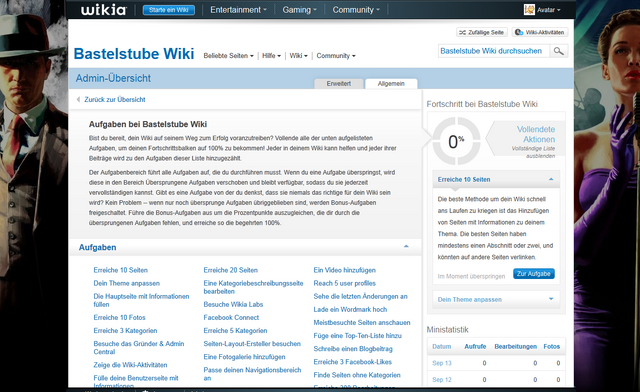Open Meistbesuchte Seiten anschauen task
This screenshot has height=392, width=640.
point(362,322)
